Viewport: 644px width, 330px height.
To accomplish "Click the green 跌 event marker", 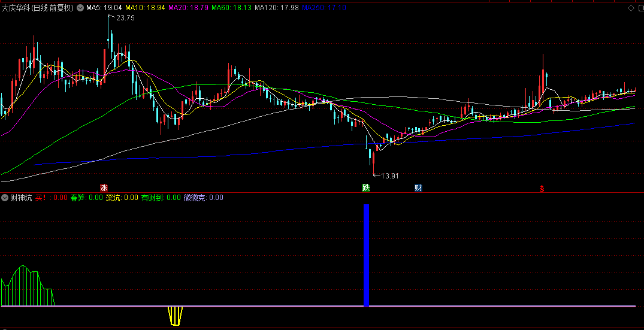I will coord(365,188).
